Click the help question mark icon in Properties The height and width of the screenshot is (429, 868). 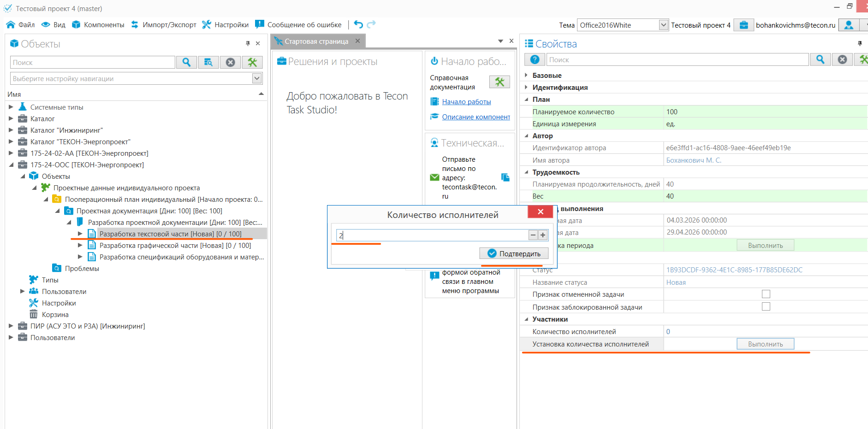point(535,59)
